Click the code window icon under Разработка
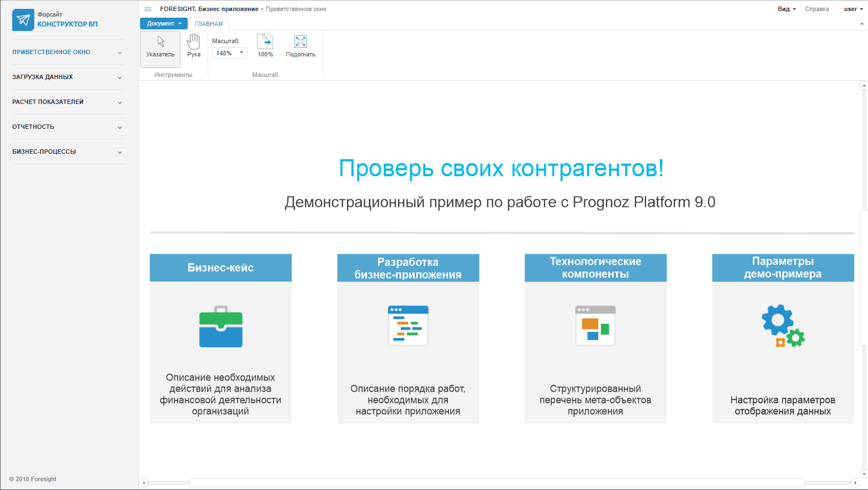Screen dimensions: 868x490 click(x=408, y=326)
